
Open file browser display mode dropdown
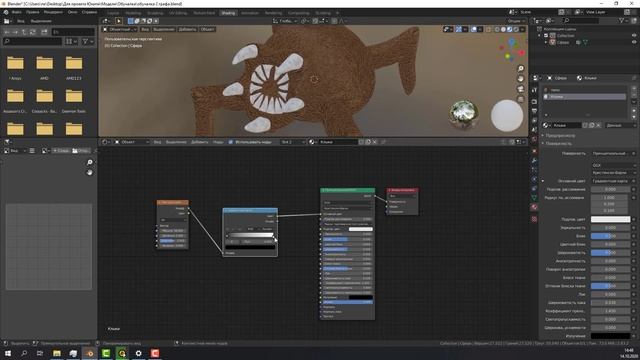pyautogui.click(x=71, y=41)
